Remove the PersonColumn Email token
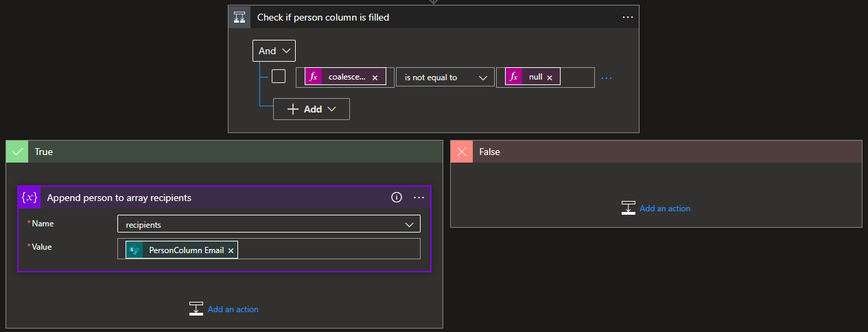 [x=231, y=251]
